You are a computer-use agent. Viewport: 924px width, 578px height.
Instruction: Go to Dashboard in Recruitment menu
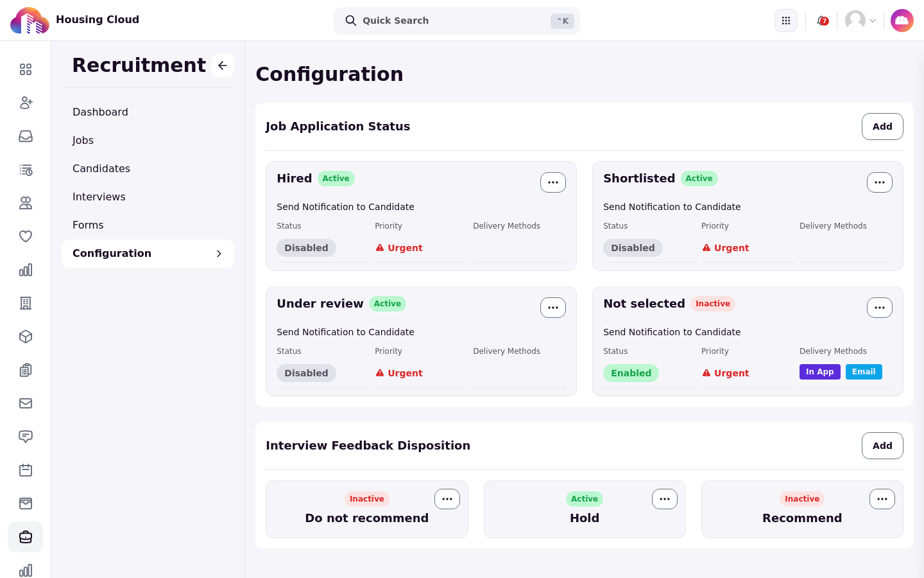(x=148, y=112)
